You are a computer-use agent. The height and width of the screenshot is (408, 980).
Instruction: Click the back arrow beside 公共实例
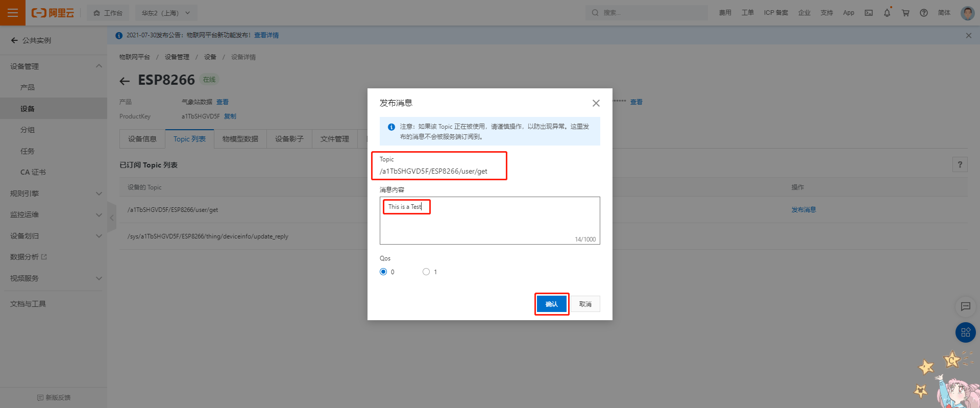[14, 40]
